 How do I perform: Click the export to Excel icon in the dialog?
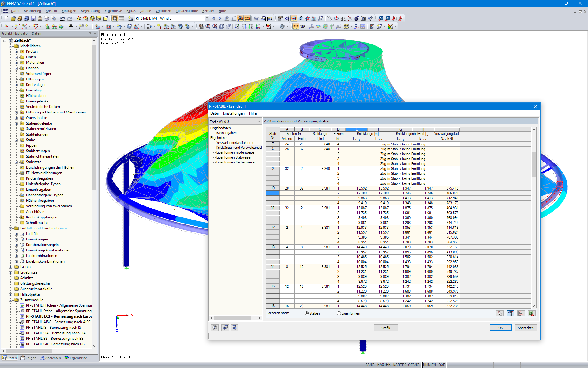coord(531,313)
